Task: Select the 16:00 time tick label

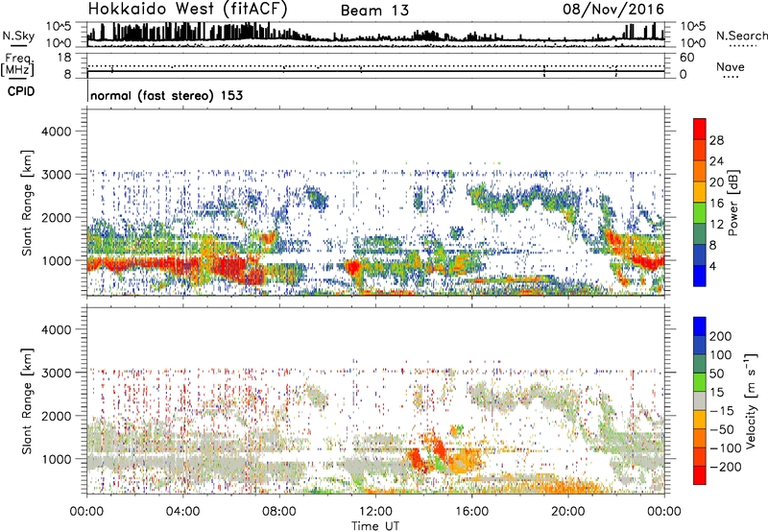Action: [x=471, y=512]
